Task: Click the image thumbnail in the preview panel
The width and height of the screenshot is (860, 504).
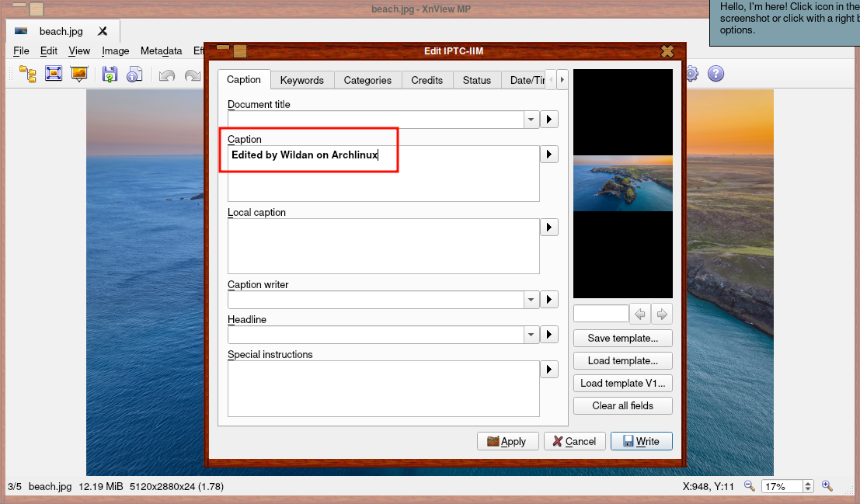Action: [622, 183]
